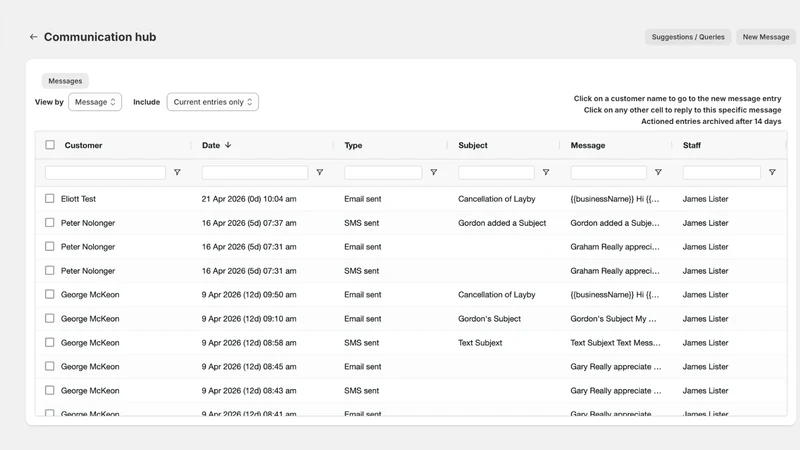Open the Include Current entries only dropdown

pos(213,102)
